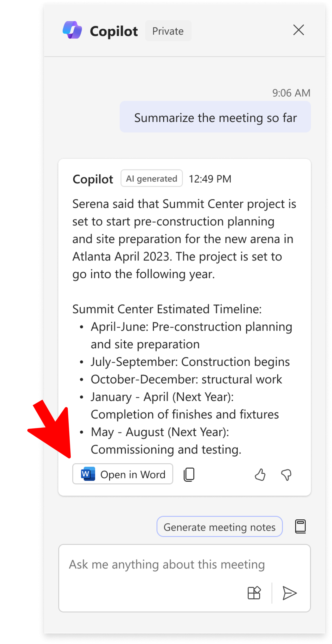Close the Copilot panel

[x=298, y=30]
